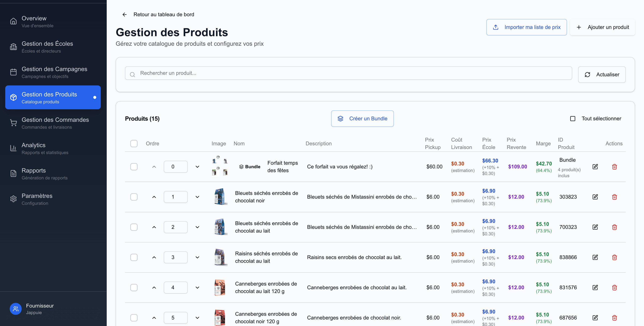Open Gestion des Écoles from sidebar

47,47
